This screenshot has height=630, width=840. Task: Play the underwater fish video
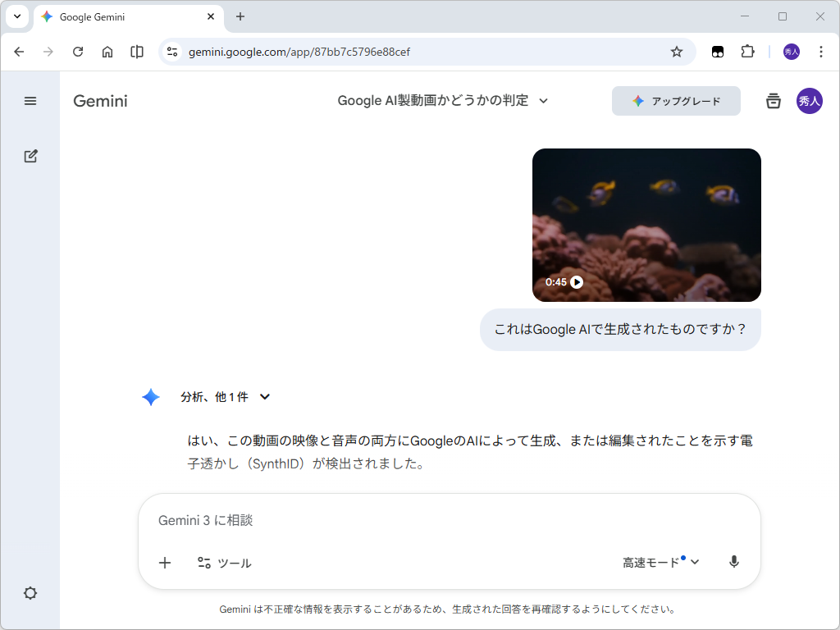(577, 281)
